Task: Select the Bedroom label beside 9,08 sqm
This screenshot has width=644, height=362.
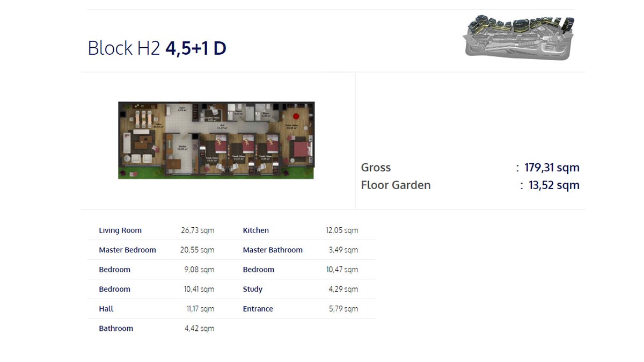Action: click(x=114, y=270)
